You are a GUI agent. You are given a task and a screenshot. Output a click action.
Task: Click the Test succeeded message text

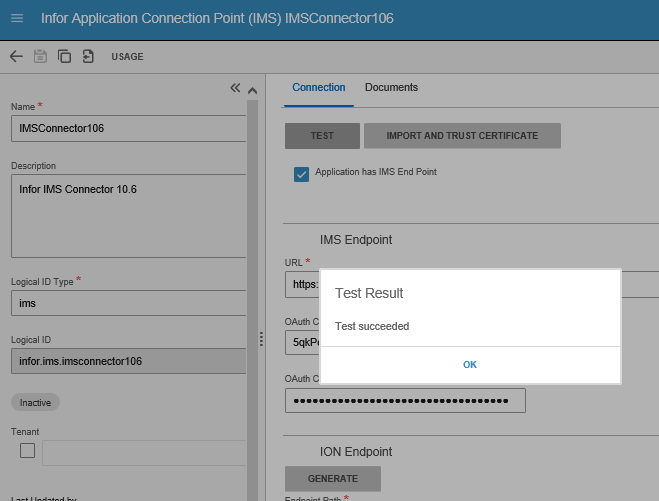(372, 326)
